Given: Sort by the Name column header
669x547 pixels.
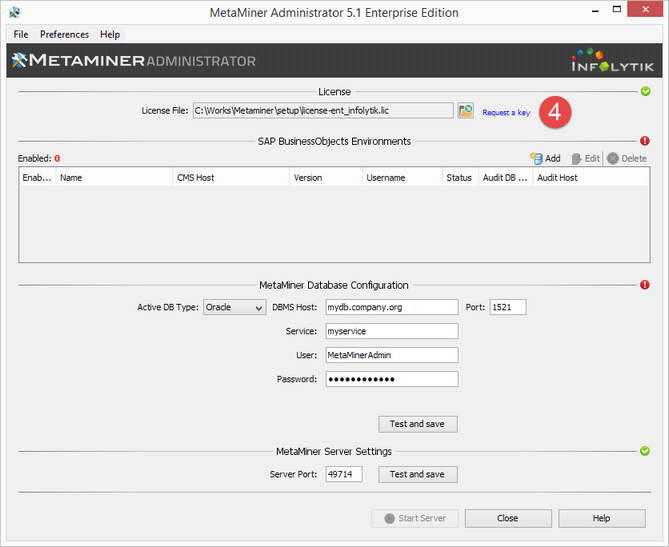Looking at the screenshot, I should 114,177.
